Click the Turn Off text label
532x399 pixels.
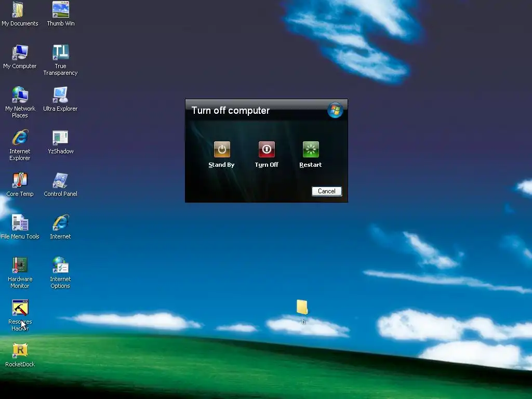[x=267, y=165]
